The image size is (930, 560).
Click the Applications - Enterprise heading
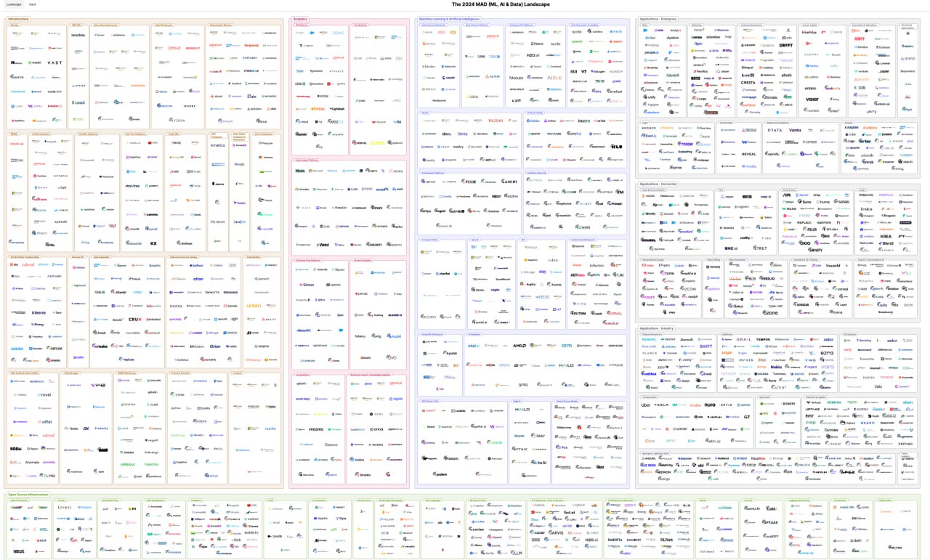click(x=659, y=18)
